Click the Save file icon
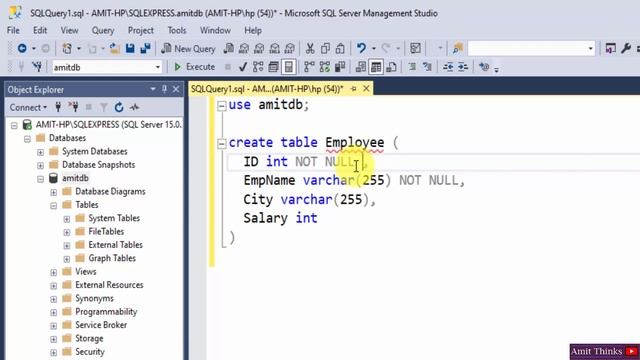Viewport: 640px width, 360px height. click(x=130, y=49)
